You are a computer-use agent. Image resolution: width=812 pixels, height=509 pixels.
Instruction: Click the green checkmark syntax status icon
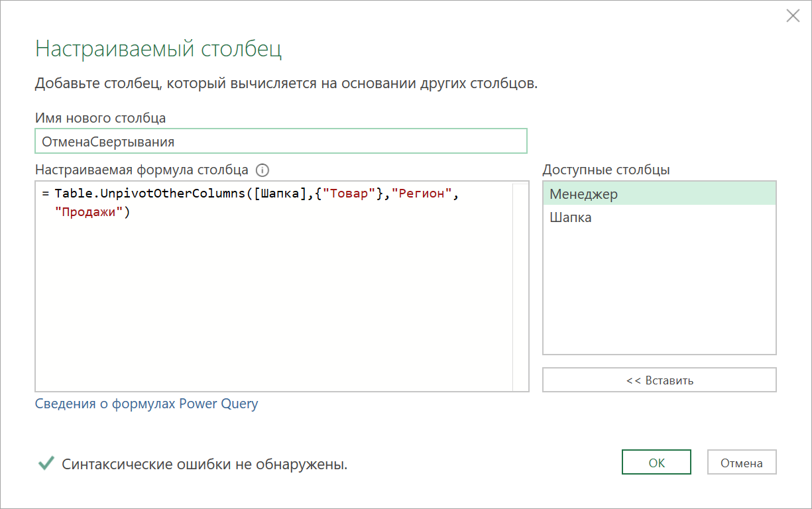click(46, 463)
